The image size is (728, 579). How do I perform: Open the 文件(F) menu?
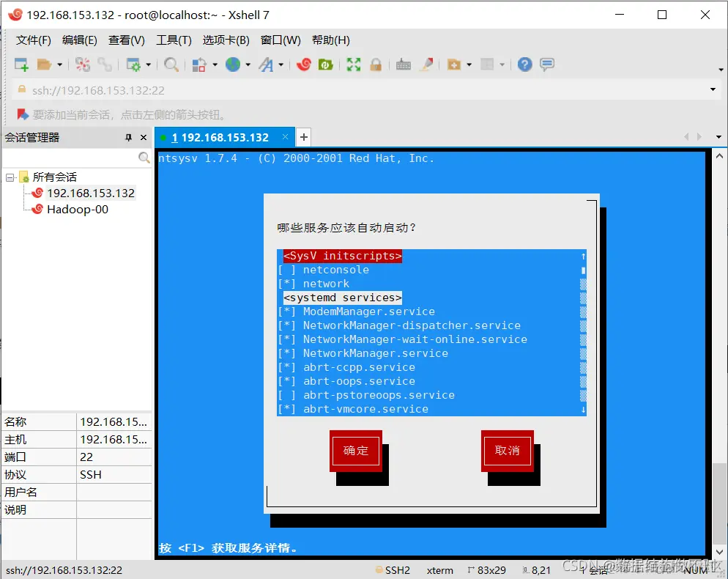coord(33,40)
